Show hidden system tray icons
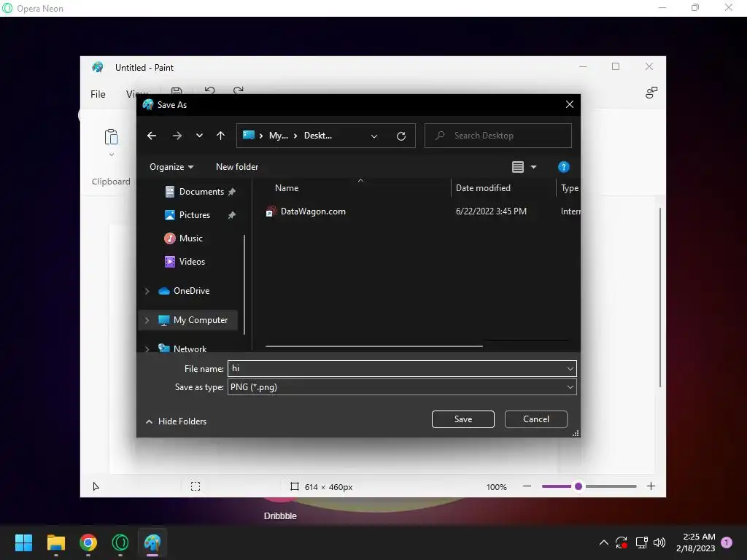This screenshot has height=560, width=747. coord(603,542)
